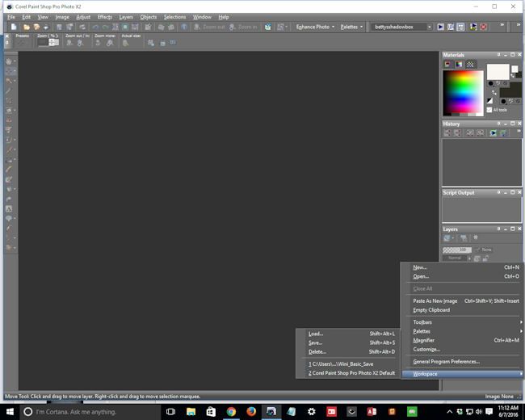Viewport: 525px width, 420px height.
Task: Open Firefox from the taskbar
Action: click(251, 411)
